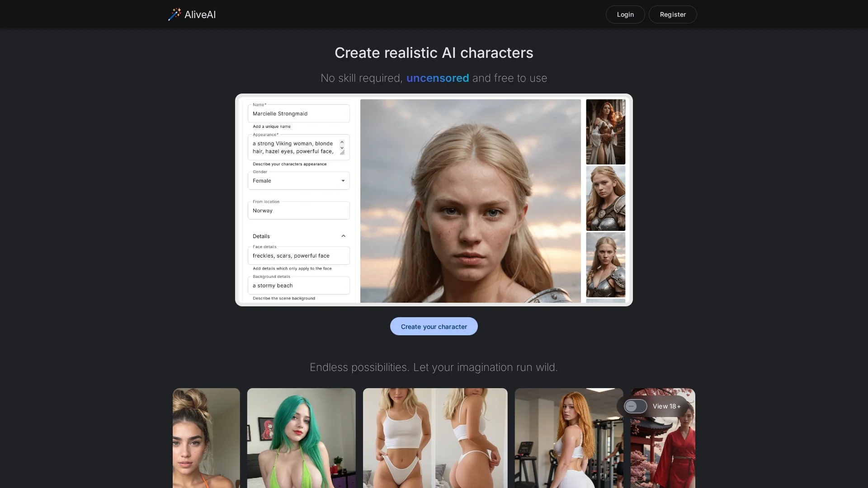The width and height of the screenshot is (868, 488).
Task: Click 'Add details which only apply to the face' hint
Action: [292, 268]
